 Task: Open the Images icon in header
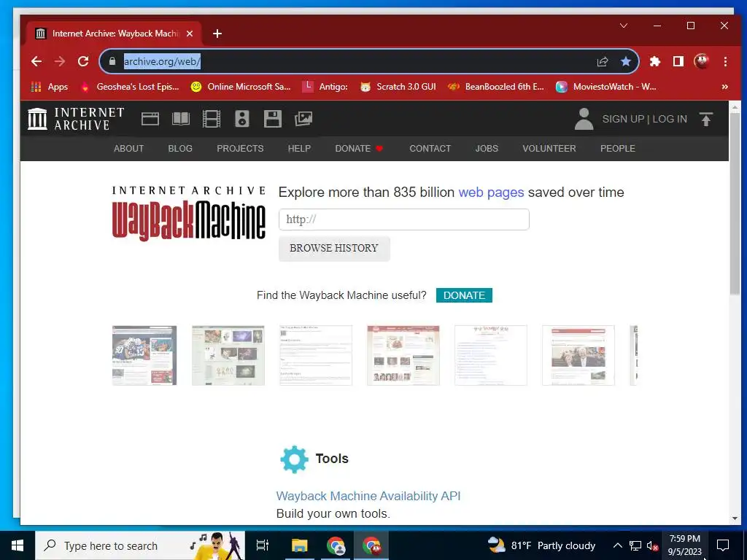[303, 119]
